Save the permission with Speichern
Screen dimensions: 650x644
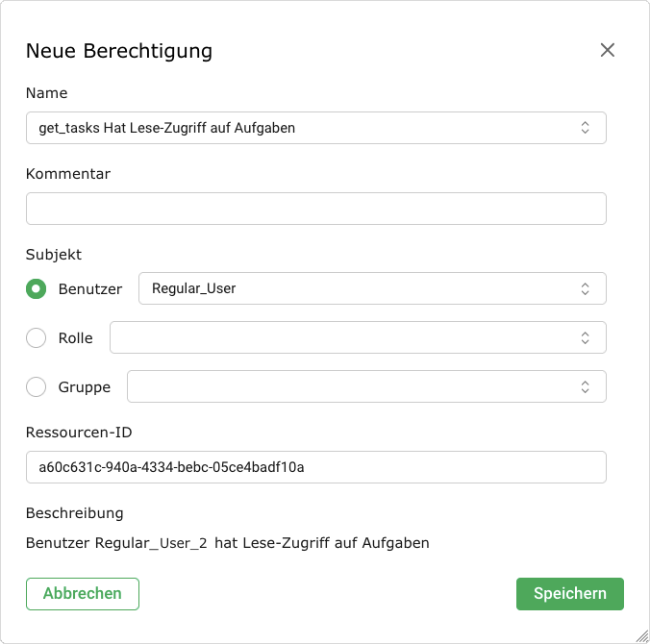[569, 593]
